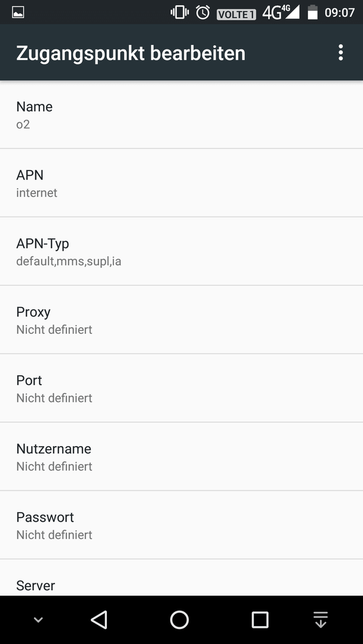Open the Server setting
363x644 pixels.
[181, 577]
